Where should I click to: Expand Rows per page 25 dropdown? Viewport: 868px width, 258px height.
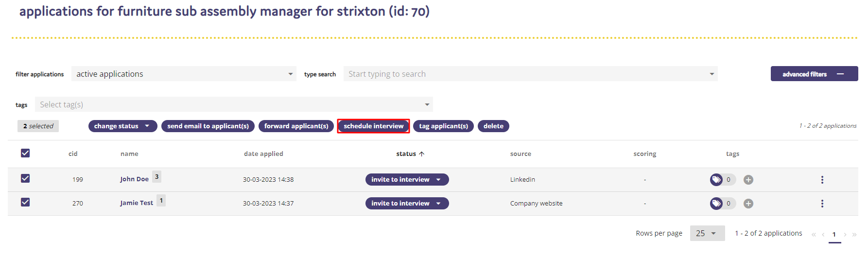pyautogui.click(x=707, y=233)
